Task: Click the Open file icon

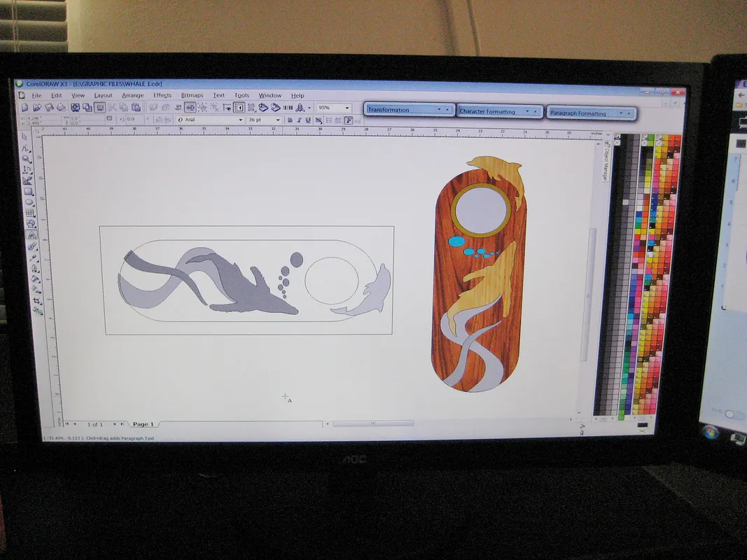Action: click(36, 107)
